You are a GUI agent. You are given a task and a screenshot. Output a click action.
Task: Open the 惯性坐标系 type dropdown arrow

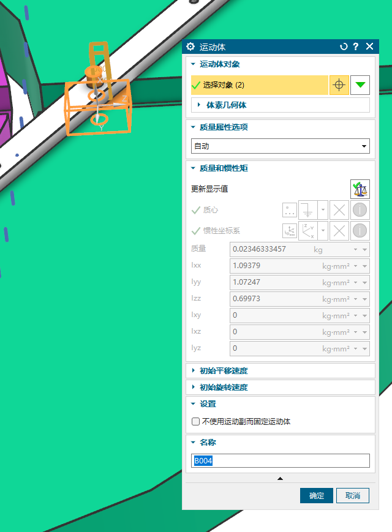(x=323, y=231)
